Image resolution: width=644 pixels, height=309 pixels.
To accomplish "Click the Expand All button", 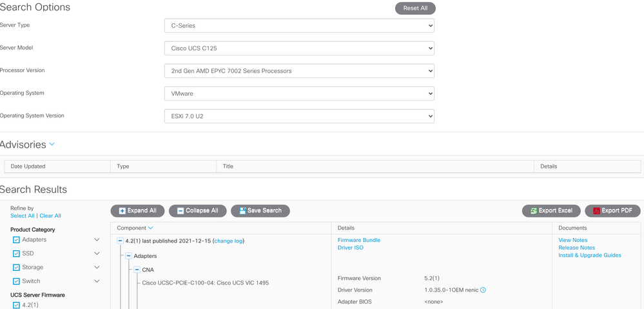I will 137,211.
